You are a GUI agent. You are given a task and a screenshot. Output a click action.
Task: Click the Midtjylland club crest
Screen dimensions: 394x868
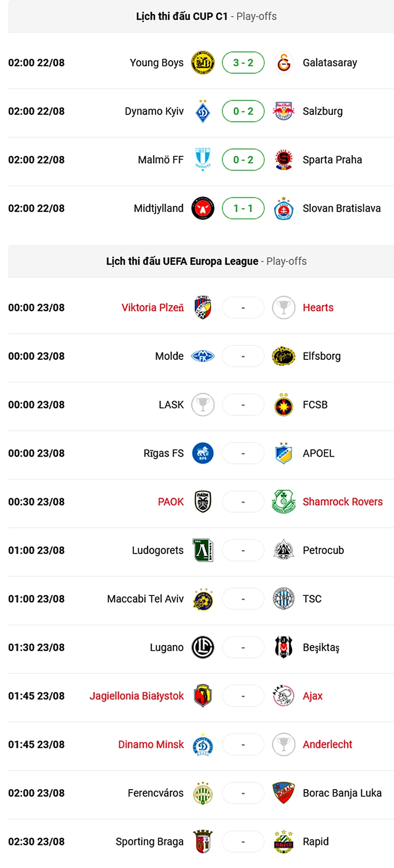click(203, 208)
